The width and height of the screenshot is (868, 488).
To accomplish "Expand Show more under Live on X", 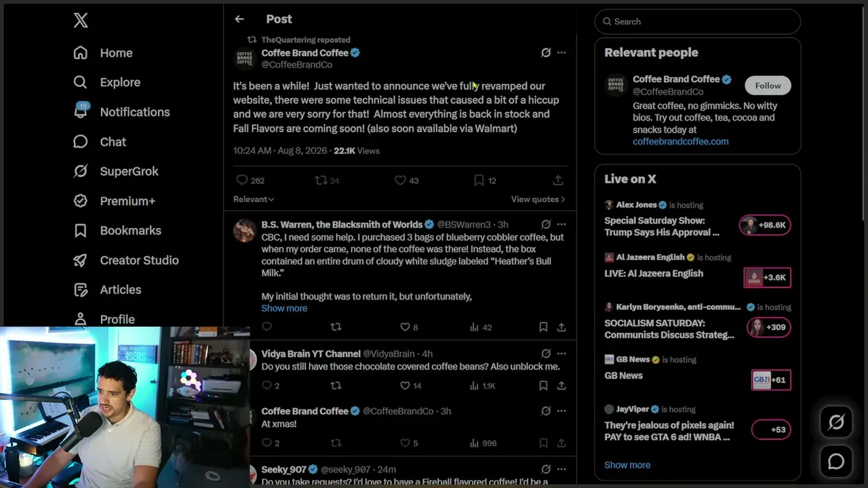I will tap(627, 465).
